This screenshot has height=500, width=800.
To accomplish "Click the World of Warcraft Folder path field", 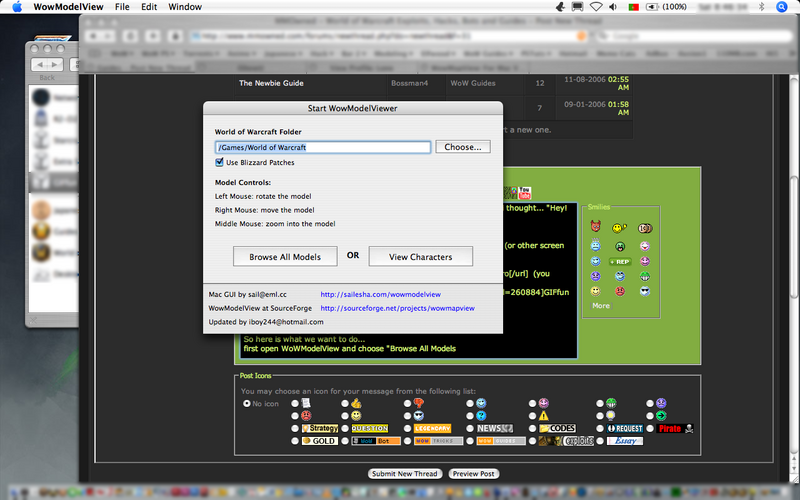I will [323, 147].
